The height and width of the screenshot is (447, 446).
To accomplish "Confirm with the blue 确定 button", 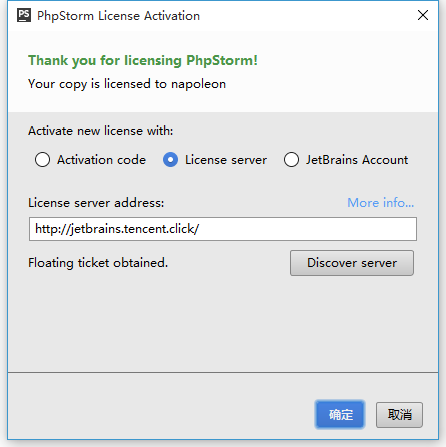I will point(340,415).
